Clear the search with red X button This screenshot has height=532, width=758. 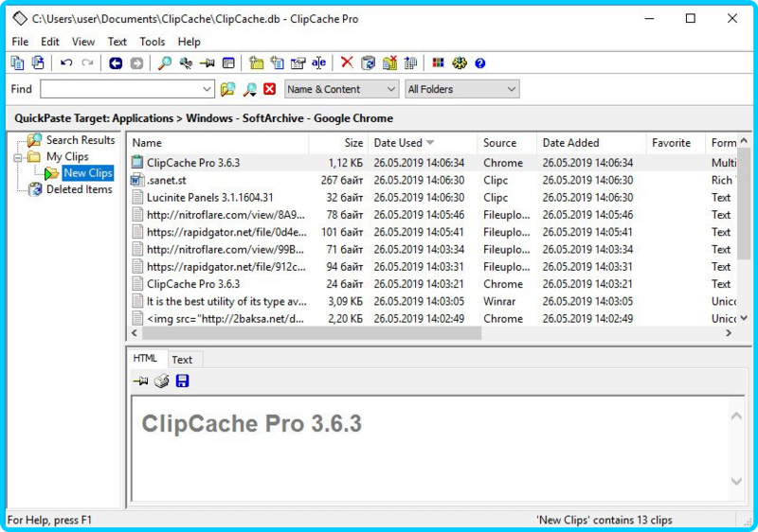tap(270, 89)
